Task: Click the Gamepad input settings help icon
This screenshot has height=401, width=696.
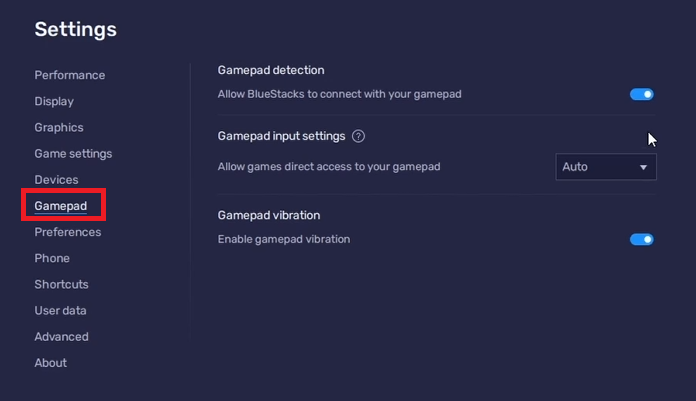Action: 359,136
